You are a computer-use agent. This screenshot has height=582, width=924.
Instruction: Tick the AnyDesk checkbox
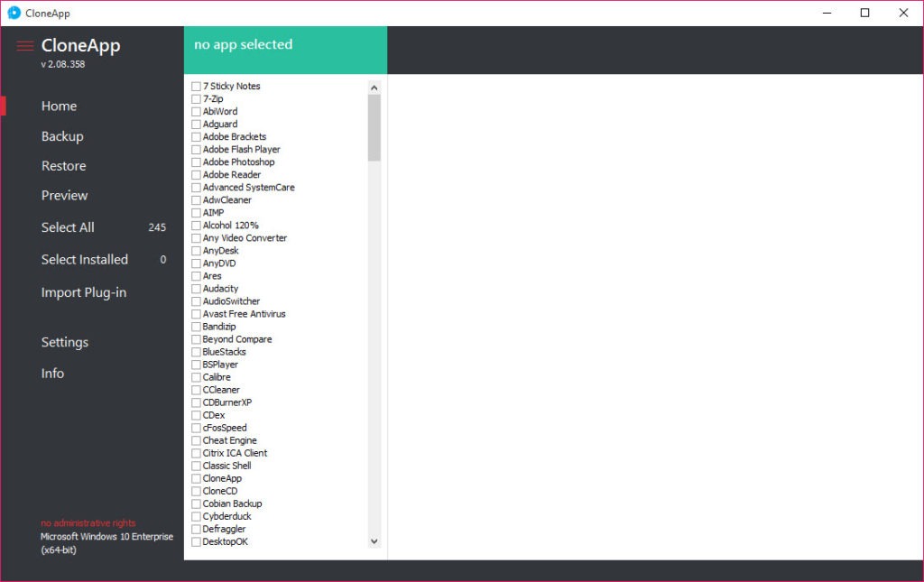coord(196,251)
